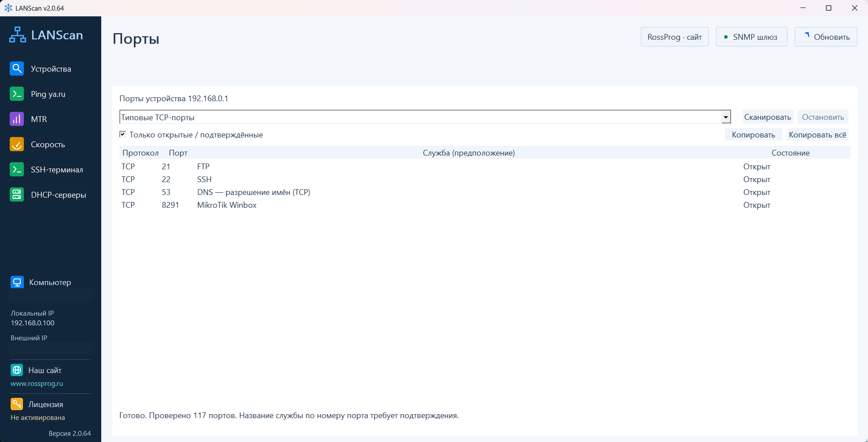
Task: Uncheck Только открытые / подтверждённые checkbox
Action: click(123, 134)
